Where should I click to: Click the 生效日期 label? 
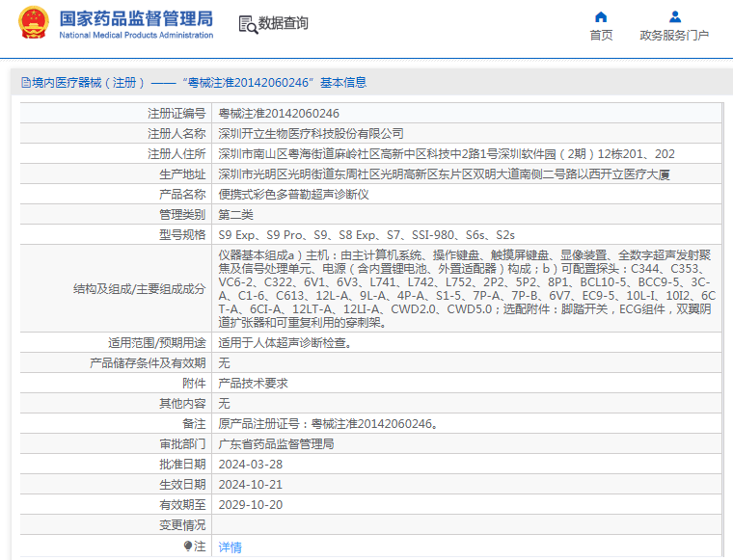point(182,484)
